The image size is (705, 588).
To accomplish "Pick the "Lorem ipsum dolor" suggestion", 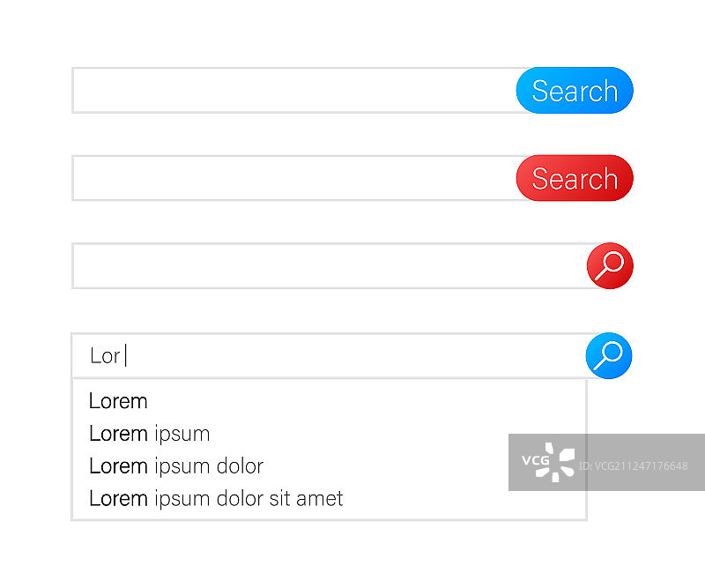I will tap(175, 465).
